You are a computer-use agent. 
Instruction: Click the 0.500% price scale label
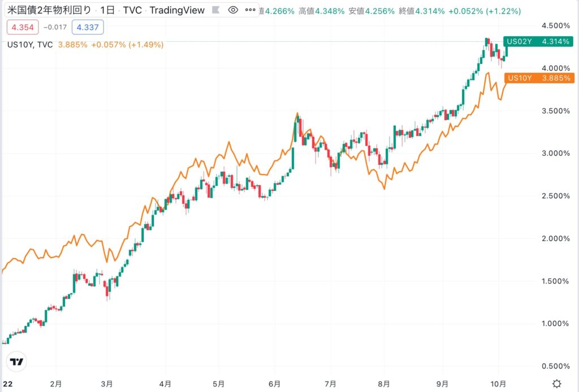[554, 366]
